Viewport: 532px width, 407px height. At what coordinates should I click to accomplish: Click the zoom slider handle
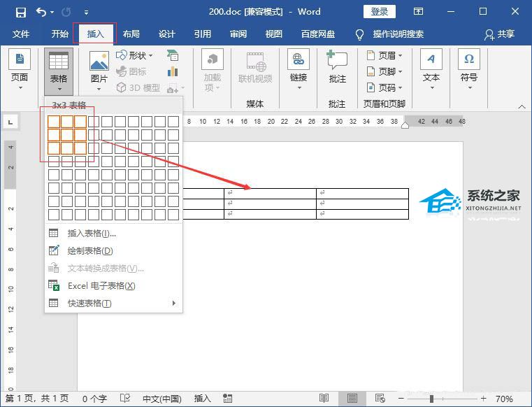(431, 399)
